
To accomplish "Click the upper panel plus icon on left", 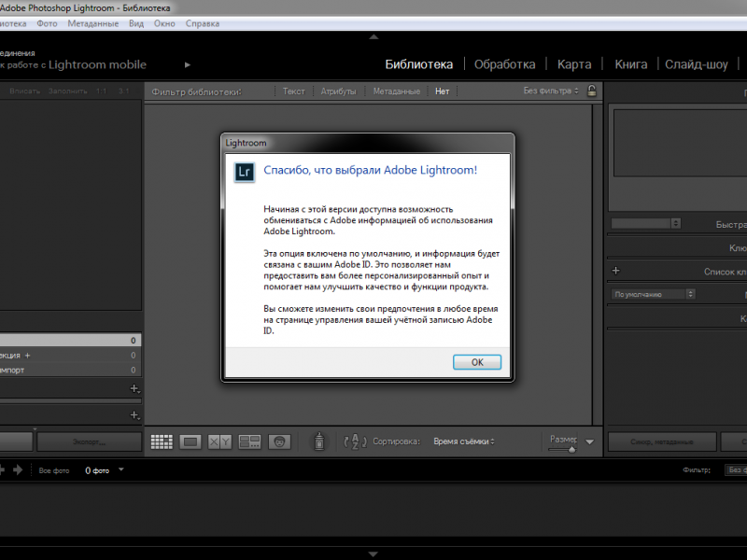I will coord(134,389).
